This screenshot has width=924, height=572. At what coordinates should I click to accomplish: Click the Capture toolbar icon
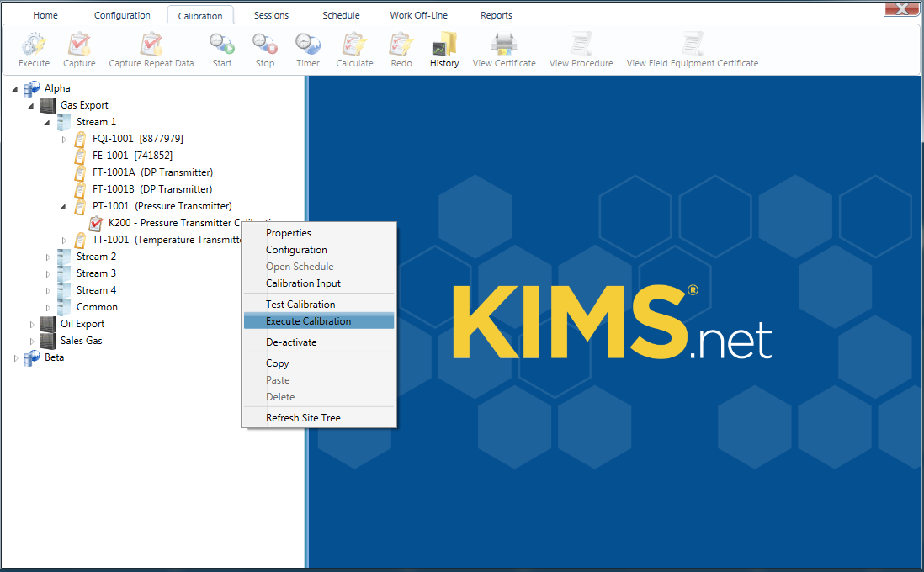(x=79, y=45)
